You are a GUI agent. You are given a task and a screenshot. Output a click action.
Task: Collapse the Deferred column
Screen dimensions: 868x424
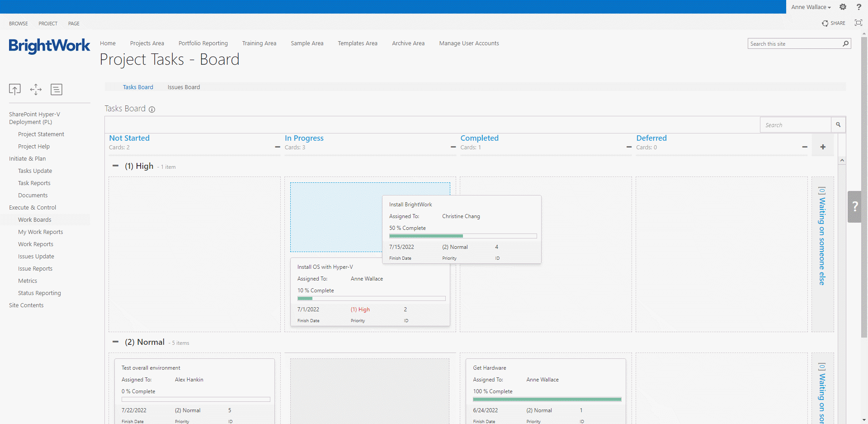point(805,147)
